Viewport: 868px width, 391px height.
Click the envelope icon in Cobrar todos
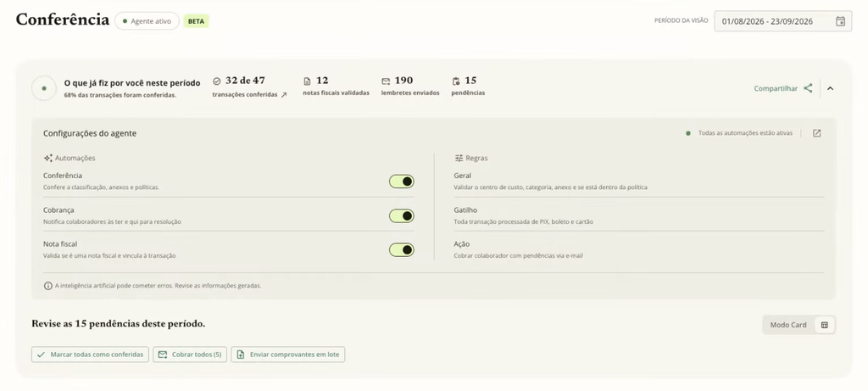pyautogui.click(x=162, y=355)
